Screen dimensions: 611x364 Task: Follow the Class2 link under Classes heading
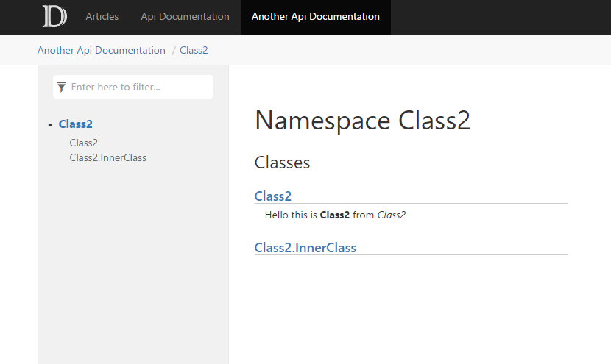[x=273, y=196]
